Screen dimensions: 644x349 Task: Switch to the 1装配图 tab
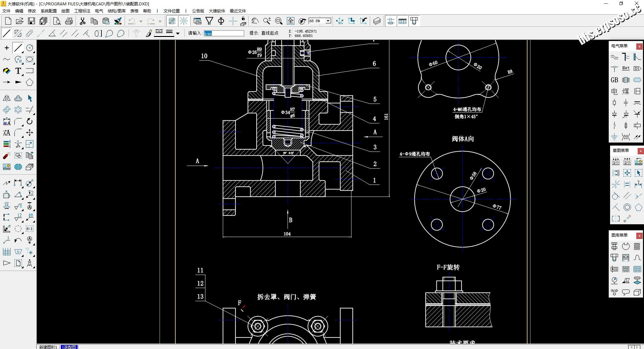pyautogui.click(x=69, y=347)
